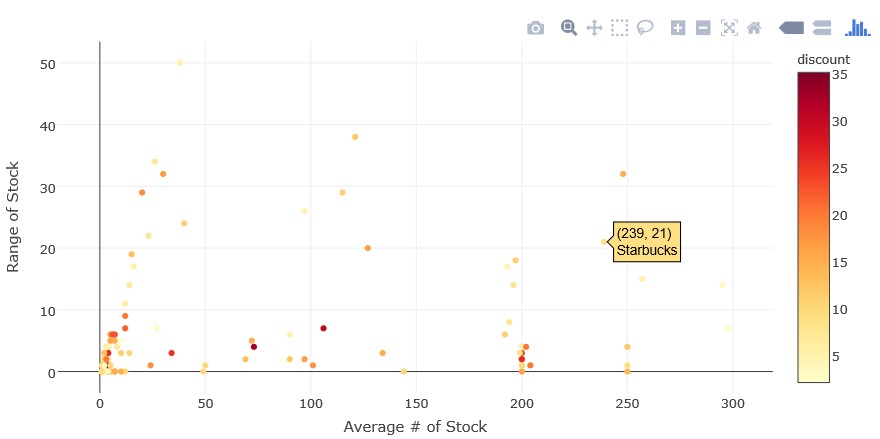Image resolution: width=880 pixels, height=439 pixels.
Task: Click the x-axis tick label '300'
Action: pos(732,403)
